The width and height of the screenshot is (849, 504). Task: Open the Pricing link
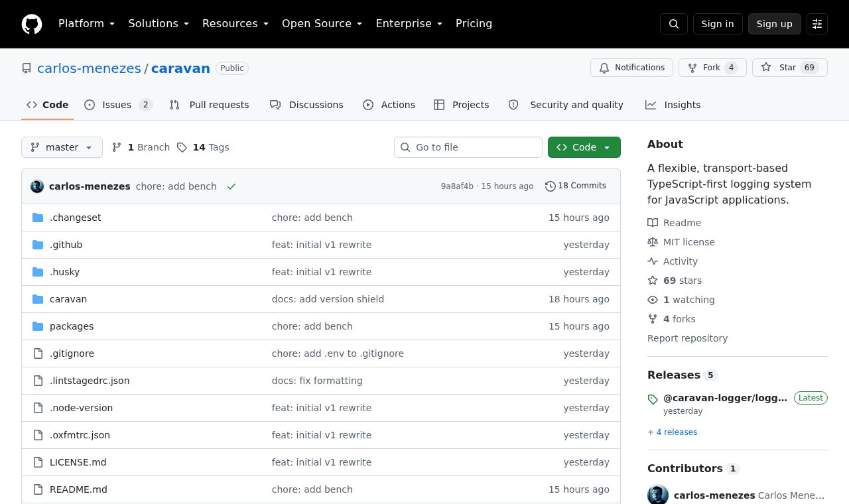[x=474, y=24]
